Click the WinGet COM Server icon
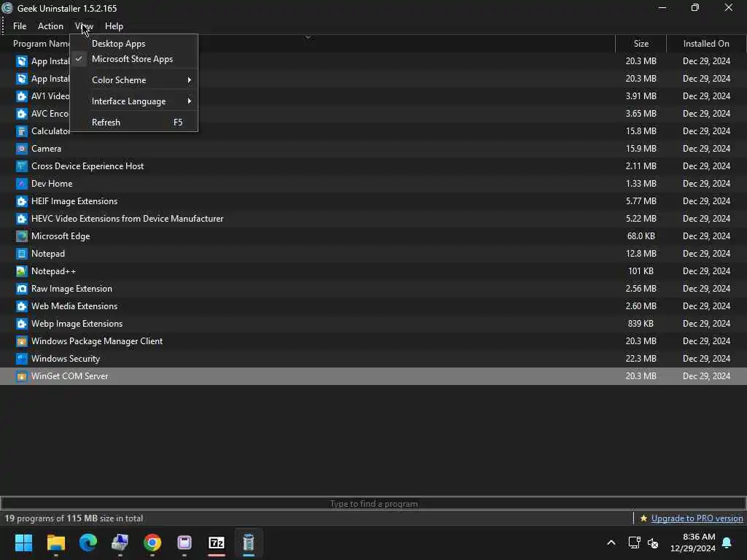747x560 pixels. point(21,376)
